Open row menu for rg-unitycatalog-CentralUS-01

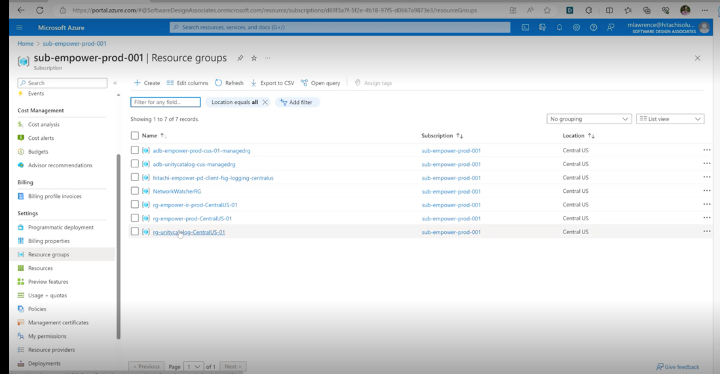[707, 232]
